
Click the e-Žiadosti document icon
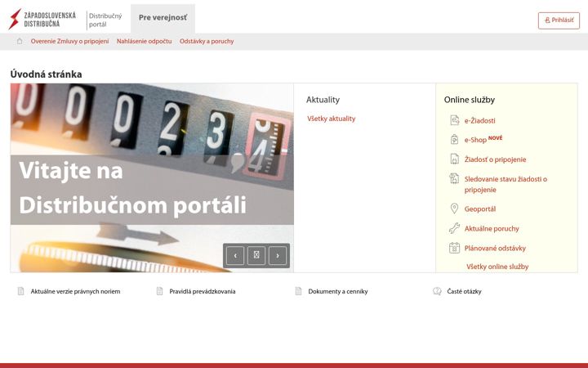coord(455,120)
